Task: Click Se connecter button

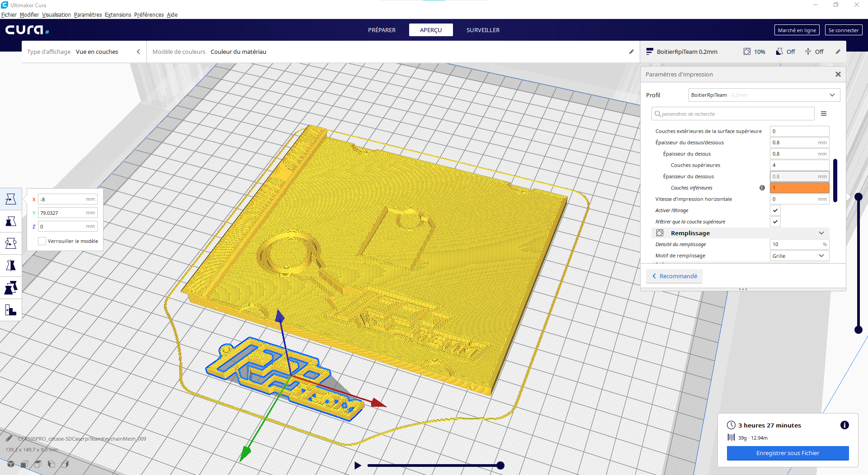Action: [844, 30]
